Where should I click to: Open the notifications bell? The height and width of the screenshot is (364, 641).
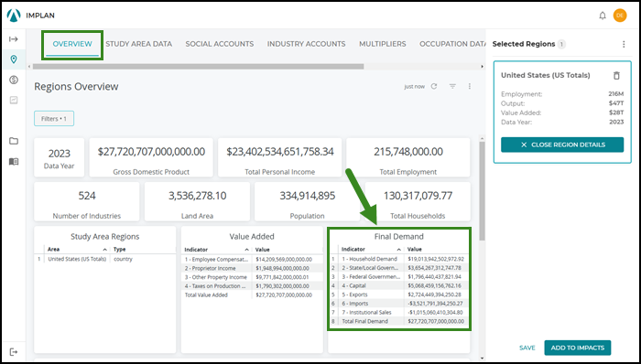click(603, 16)
